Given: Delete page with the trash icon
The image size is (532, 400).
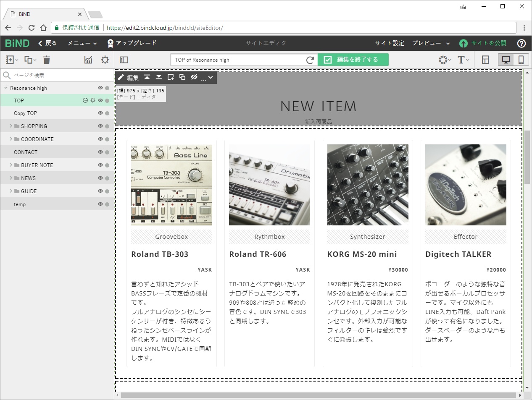Looking at the screenshot, I should click(46, 60).
